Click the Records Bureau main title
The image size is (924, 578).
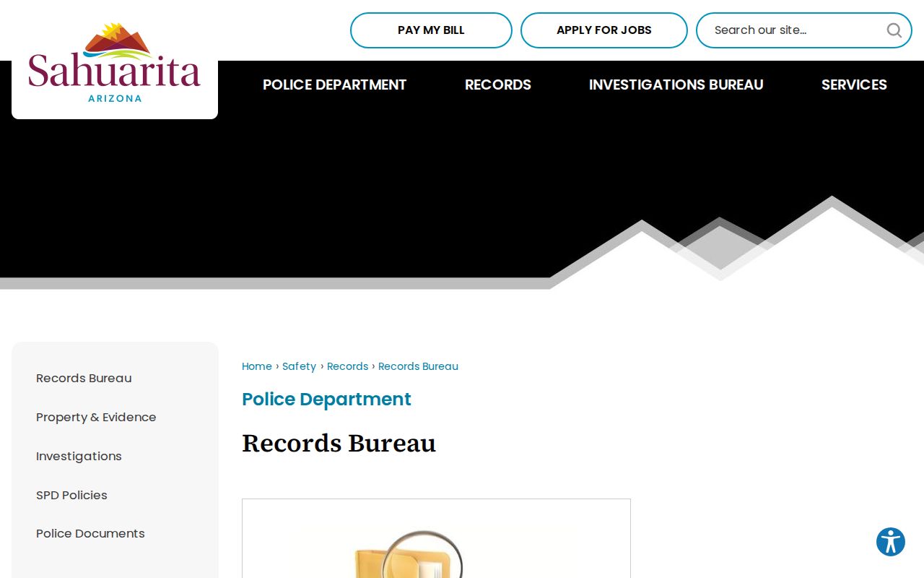(x=339, y=443)
